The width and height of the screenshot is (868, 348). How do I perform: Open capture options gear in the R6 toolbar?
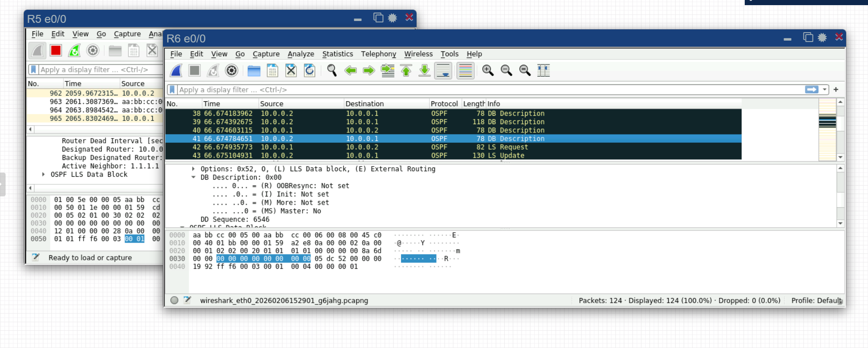pyautogui.click(x=232, y=70)
